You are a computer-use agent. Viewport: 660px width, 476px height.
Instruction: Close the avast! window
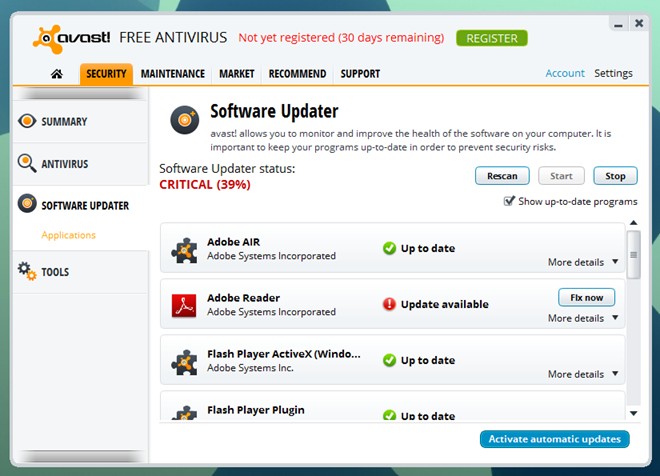[x=639, y=24]
